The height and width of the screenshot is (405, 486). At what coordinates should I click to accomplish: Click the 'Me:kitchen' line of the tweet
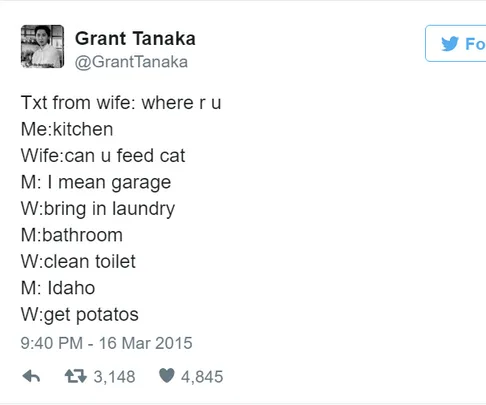pyautogui.click(x=67, y=129)
